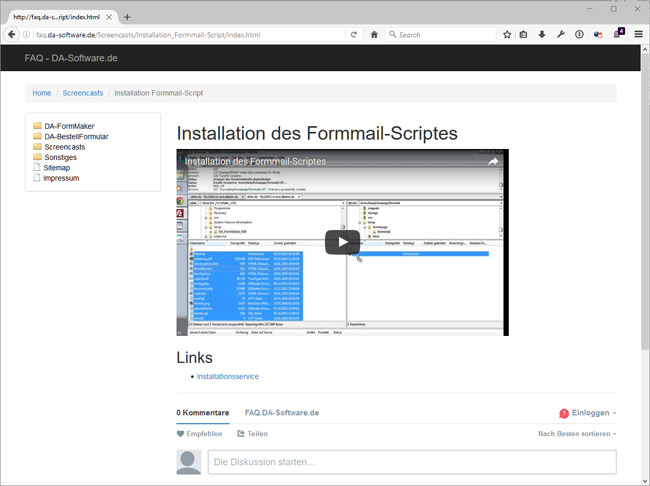Maximize the browser window
Viewport: 650px width, 486px height.
pyautogui.click(x=614, y=9)
